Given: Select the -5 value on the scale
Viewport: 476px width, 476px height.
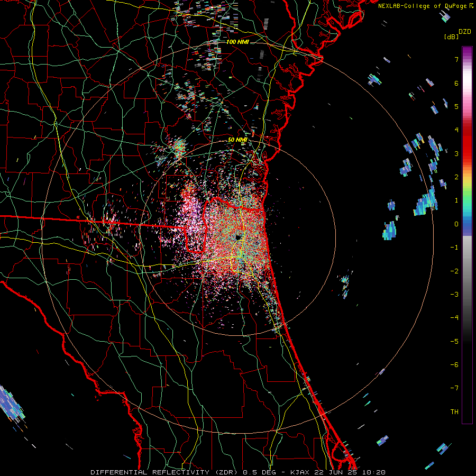Looking at the screenshot, I should [454, 342].
